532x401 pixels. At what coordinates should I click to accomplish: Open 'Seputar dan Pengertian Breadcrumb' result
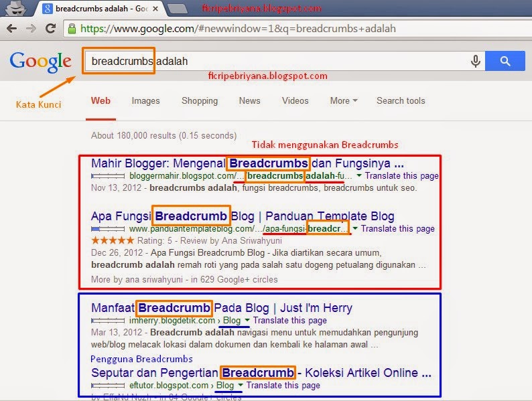[x=261, y=372]
